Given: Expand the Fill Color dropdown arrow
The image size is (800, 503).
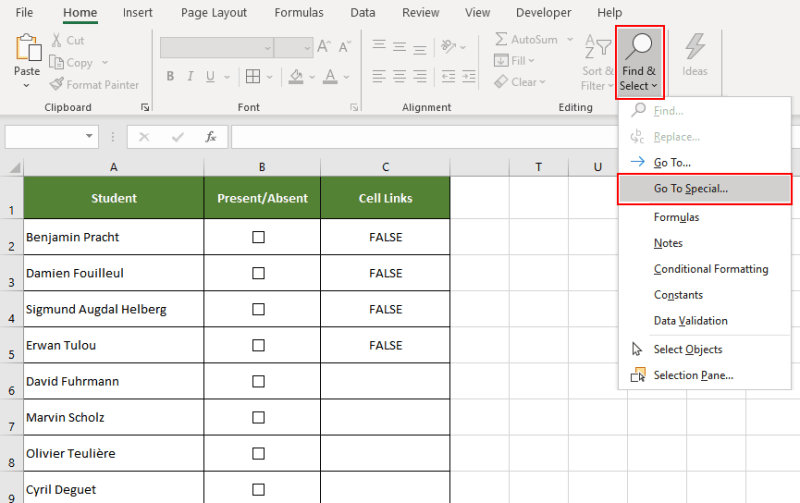Looking at the screenshot, I should coord(312,77).
